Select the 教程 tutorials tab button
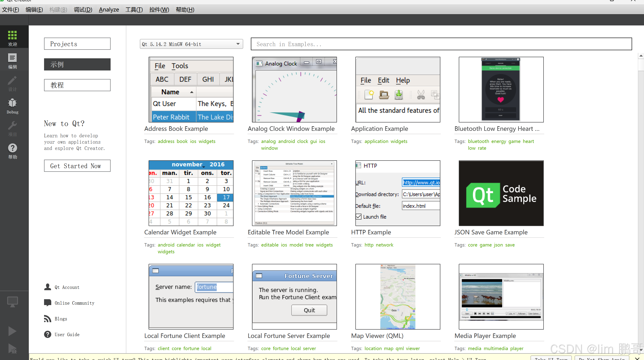This screenshot has height=360, width=644. (77, 85)
